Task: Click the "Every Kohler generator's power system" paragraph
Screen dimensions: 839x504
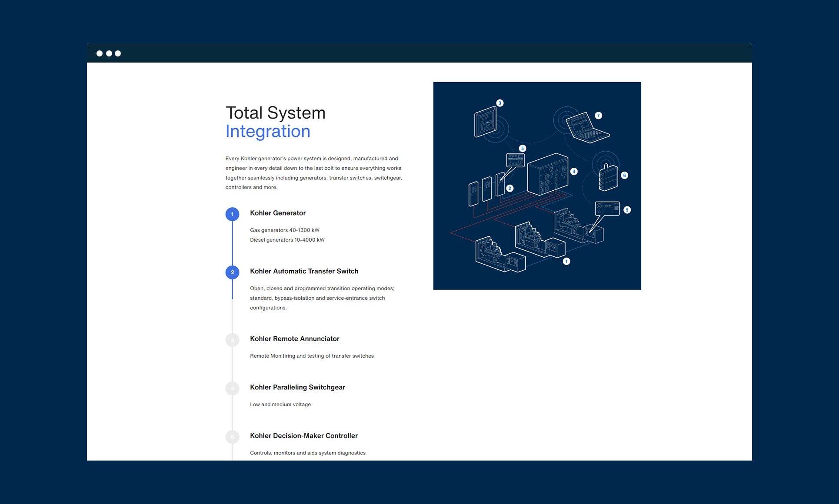Action: tap(314, 173)
